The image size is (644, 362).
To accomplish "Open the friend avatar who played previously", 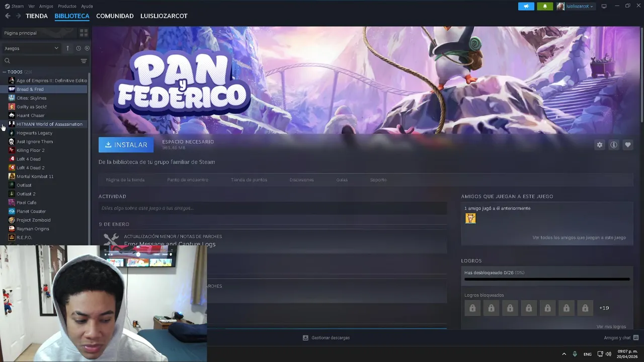I will click(x=470, y=218).
